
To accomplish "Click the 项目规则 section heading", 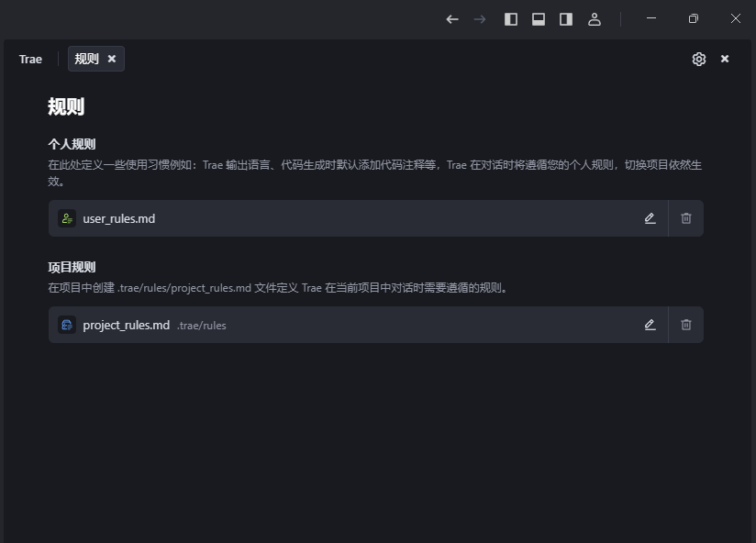I will pos(72,267).
